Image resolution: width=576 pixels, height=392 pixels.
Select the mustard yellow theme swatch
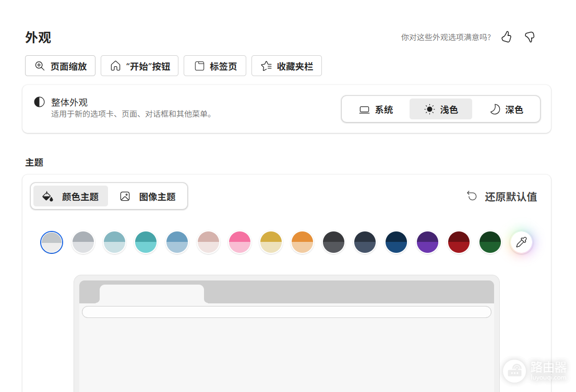click(271, 242)
